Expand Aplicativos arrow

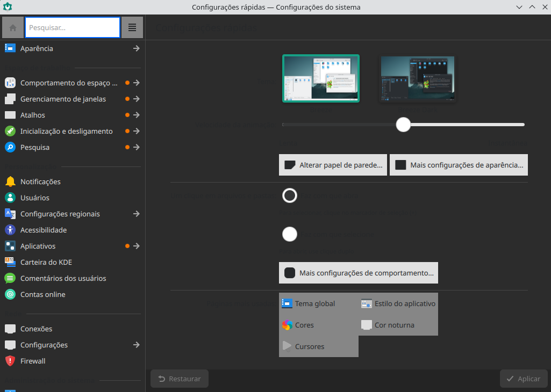[137, 246]
